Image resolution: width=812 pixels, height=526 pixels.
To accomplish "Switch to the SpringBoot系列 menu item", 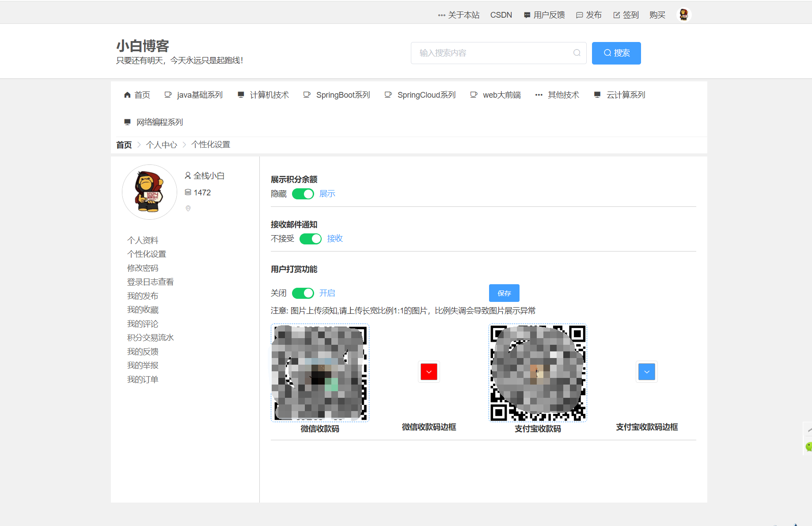I will pyautogui.click(x=343, y=94).
